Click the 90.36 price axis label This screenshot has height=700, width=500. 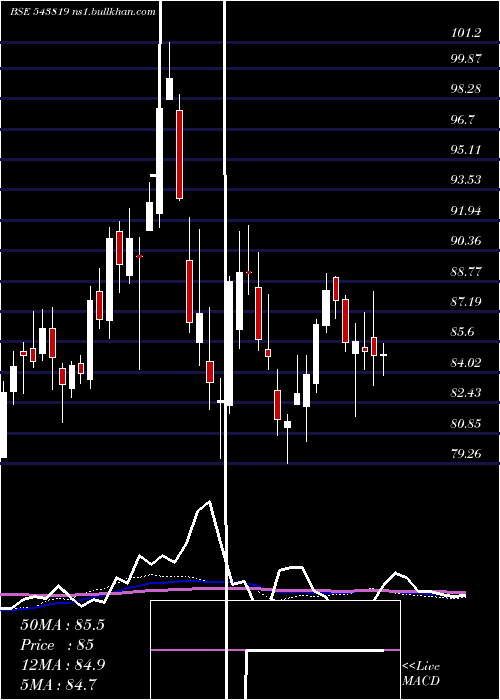[x=466, y=241]
